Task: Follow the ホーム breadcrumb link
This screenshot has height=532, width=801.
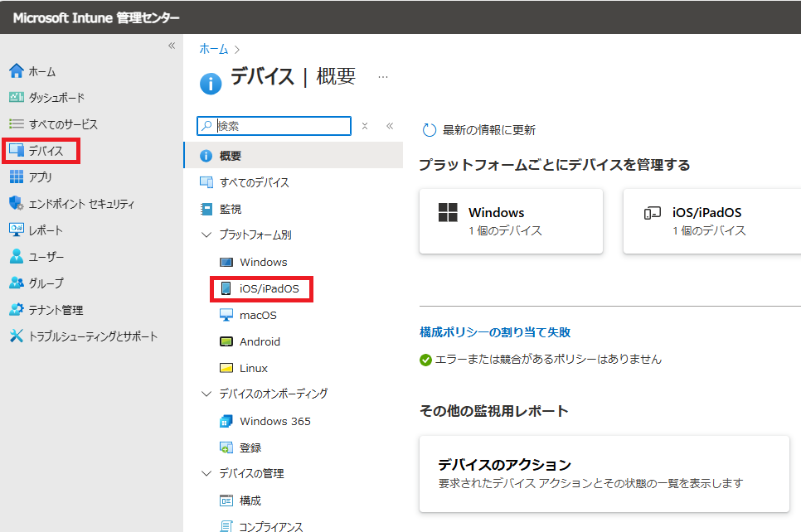Action: click(214, 49)
